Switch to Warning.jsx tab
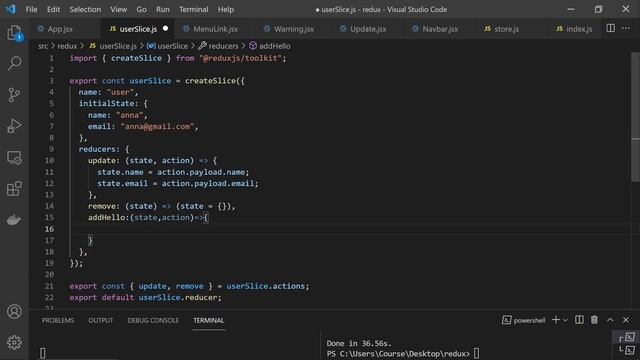Screen dimensions: 640x360 tap(294, 29)
